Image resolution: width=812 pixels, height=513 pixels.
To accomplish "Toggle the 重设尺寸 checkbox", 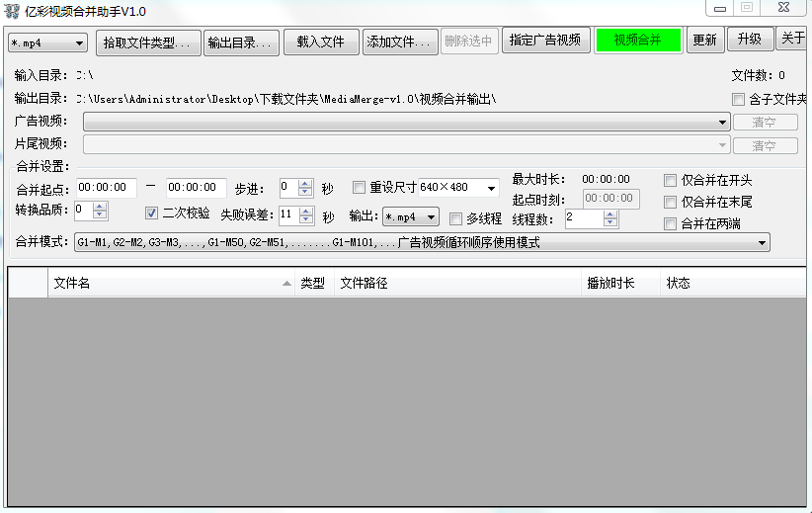I will [x=361, y=187].
